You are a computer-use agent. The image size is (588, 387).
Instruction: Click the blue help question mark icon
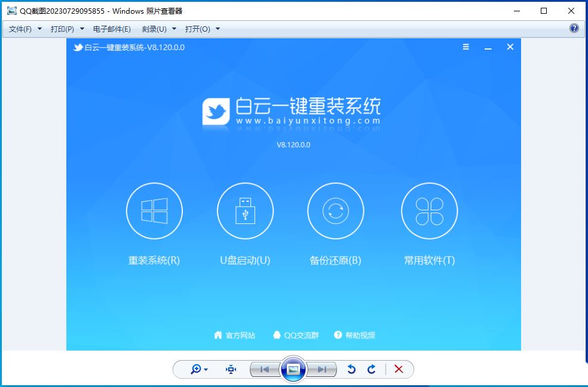574,28
